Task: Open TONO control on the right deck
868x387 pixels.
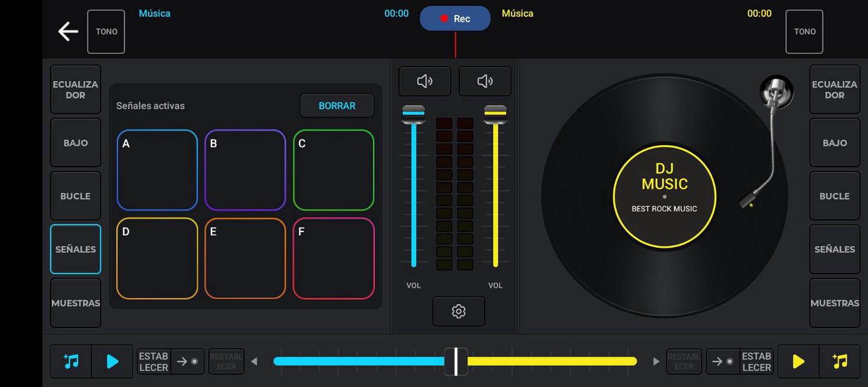Action: 804,31
